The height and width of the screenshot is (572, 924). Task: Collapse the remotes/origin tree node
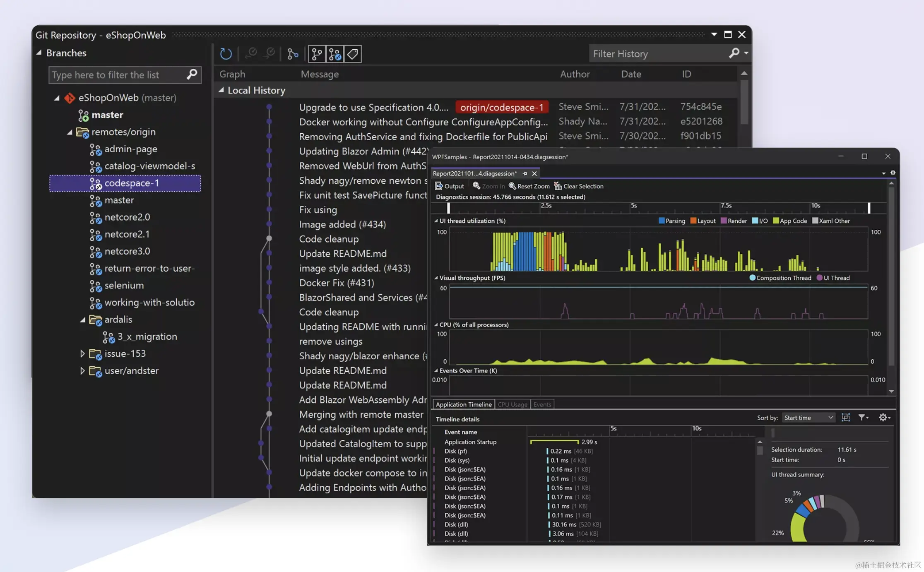[70, 132]
